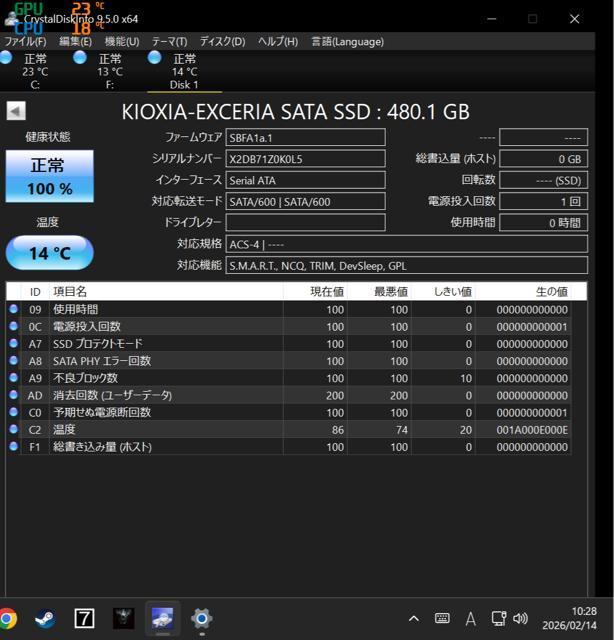Viewport: 614px width, 640px height.
Task: Select the 予期せぬ電源断回数 attribute name
Action: [x=102, y=412]
